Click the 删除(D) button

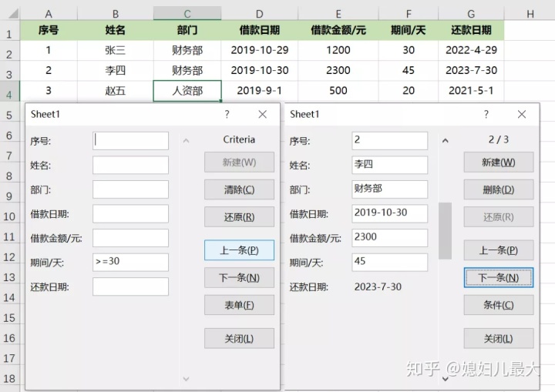tap(499, 189)
